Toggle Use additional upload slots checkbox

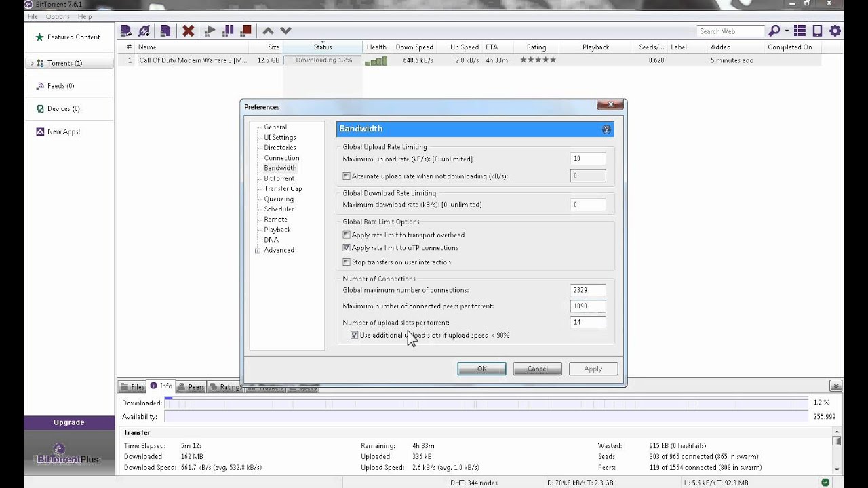click(354, 335)
